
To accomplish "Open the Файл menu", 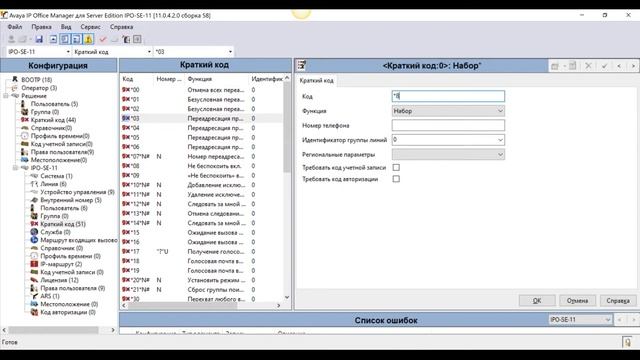I will click(15, 27).
